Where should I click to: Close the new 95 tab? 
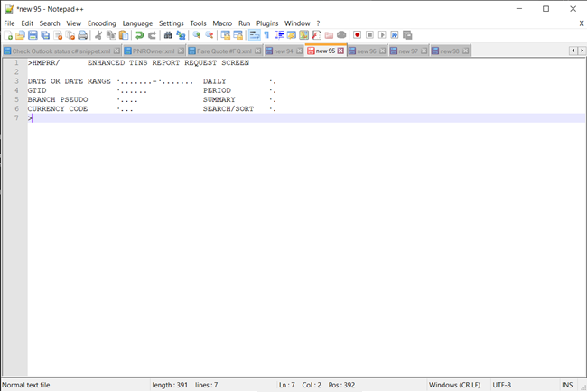pyautogui.click(x=340, y=51)
